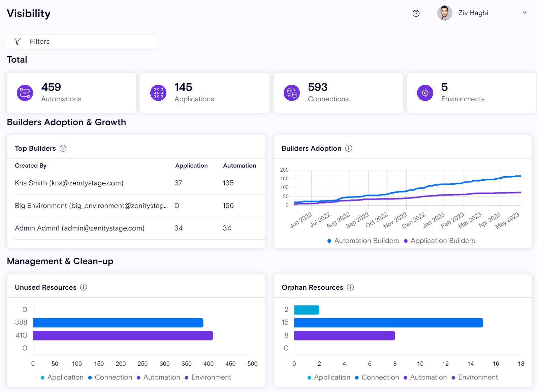The width and height of the screenshot is (537, 392).
Task: Toggle Automation Builders legend series
Action: point(363,241)
